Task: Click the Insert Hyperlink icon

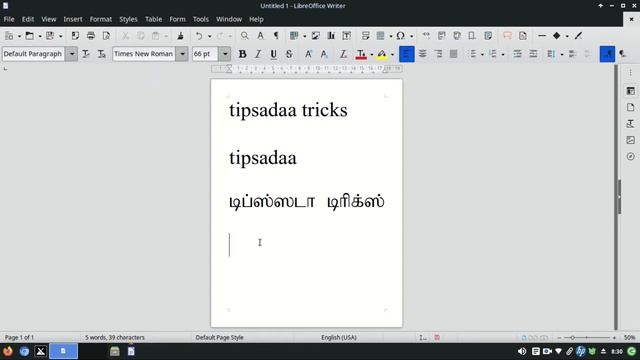Action: point(426,36)
